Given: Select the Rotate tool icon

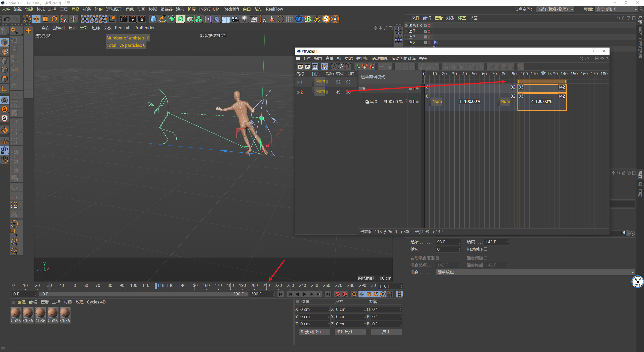Looking at the screenshot, I should point(54,19).
